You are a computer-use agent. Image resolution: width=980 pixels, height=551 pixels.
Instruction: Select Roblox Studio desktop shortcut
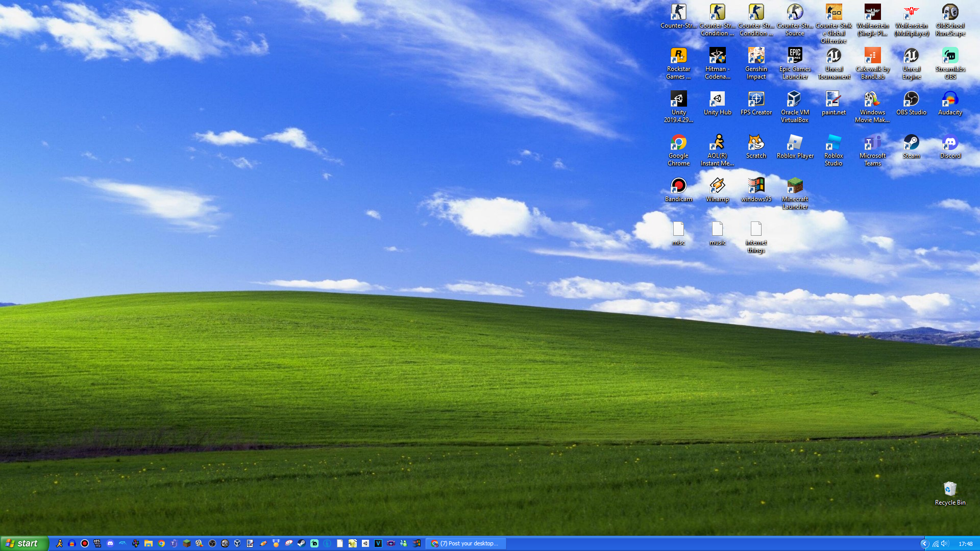[x=834, y=150]
